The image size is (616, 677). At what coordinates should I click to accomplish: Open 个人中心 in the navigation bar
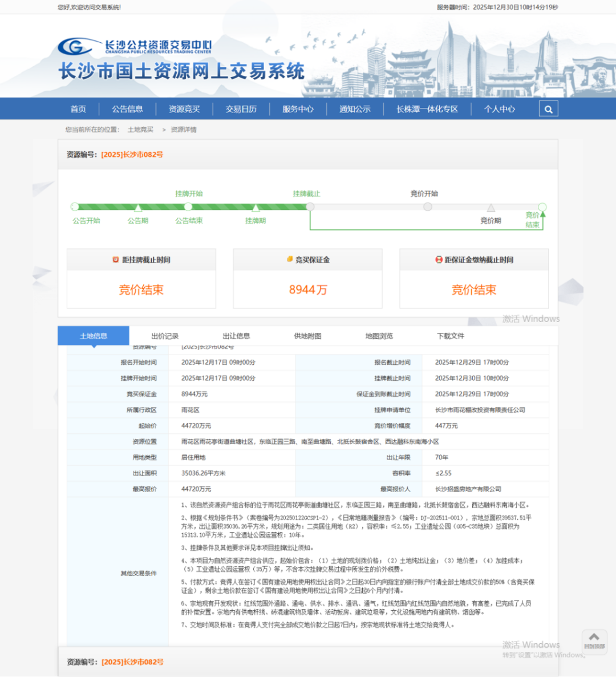[x=499, y=109]
